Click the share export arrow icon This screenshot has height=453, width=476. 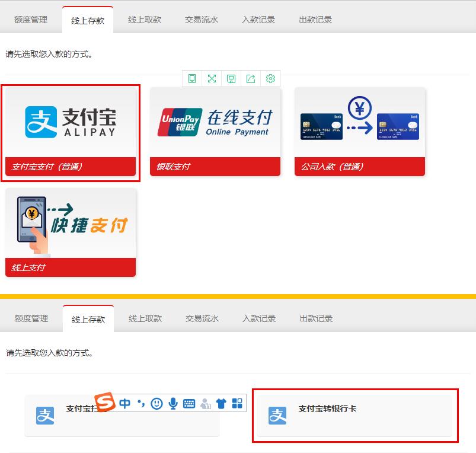251,79
